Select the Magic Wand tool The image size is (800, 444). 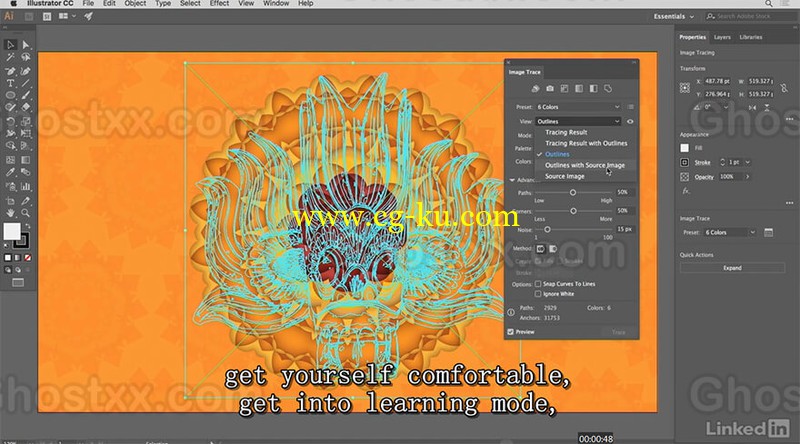pyautogui.click(x=10, y=58)
